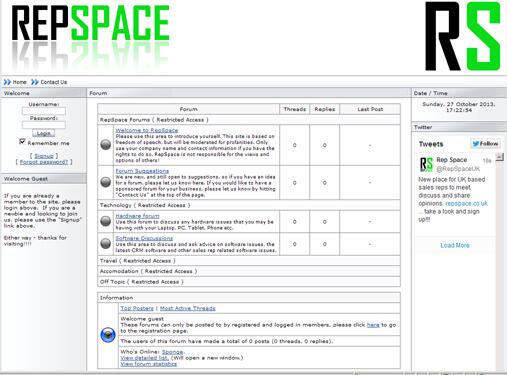This screenshot has width=507, height=375.
Task: Click the Forum Suggestions status icon
Action: pyautogui.click(x=106, y=182)
